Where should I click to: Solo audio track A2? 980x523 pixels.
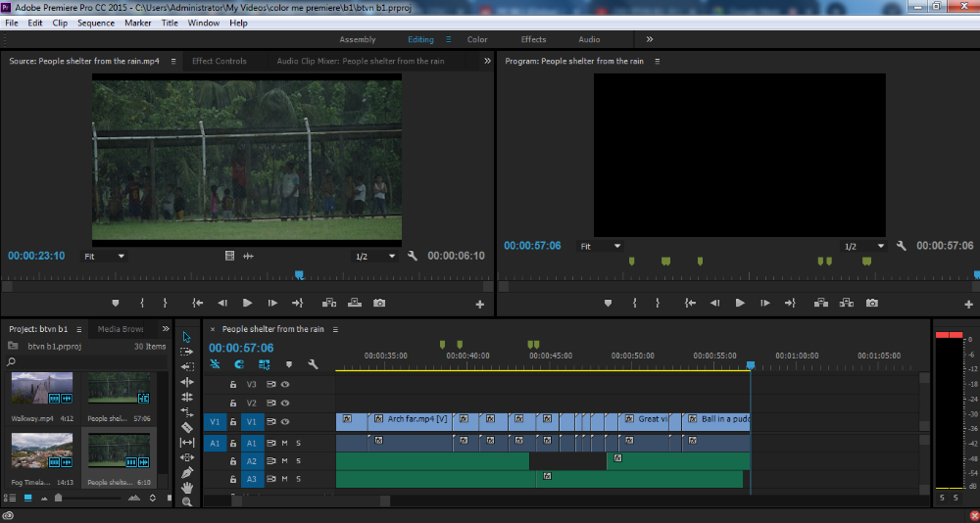pyautogui.click(x=298, y=461)
